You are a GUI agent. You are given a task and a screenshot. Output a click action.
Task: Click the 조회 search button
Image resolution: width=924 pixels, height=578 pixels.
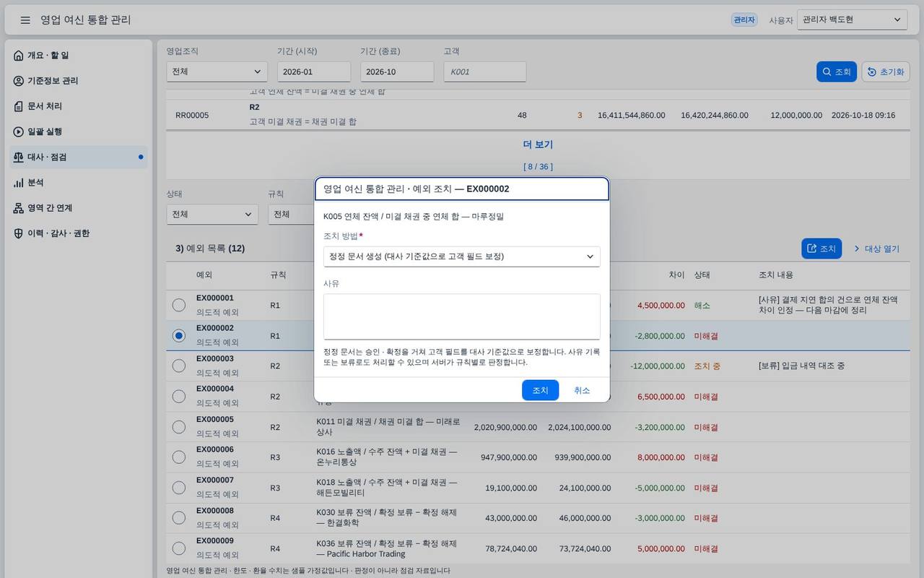pos(836,72)
